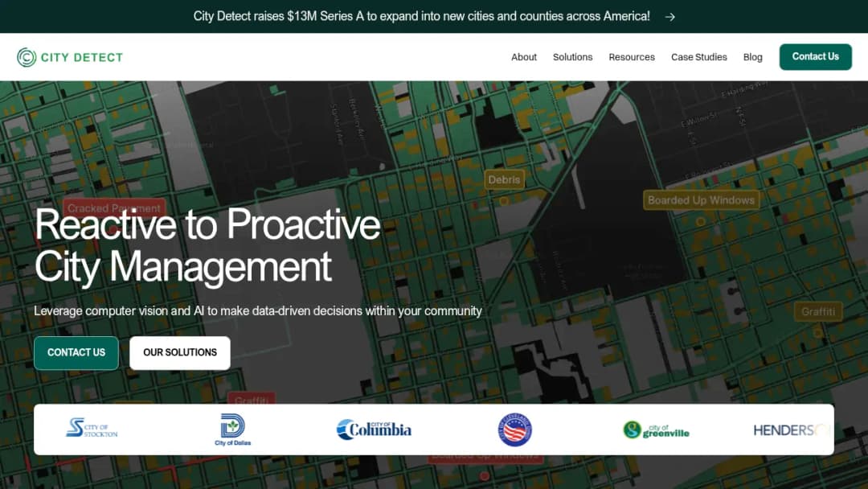This screenshot has height=489, width=868.
Task: Click the Boarded Up Windows label near top right
Action: pyautogui.click(x=701, y=200)
